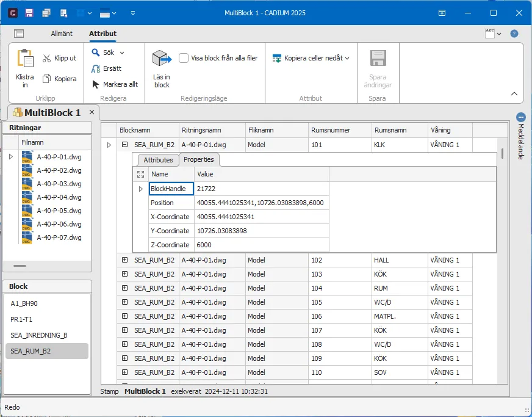
Task: Click the ribbon display options icon
Action: coord(442,13)
